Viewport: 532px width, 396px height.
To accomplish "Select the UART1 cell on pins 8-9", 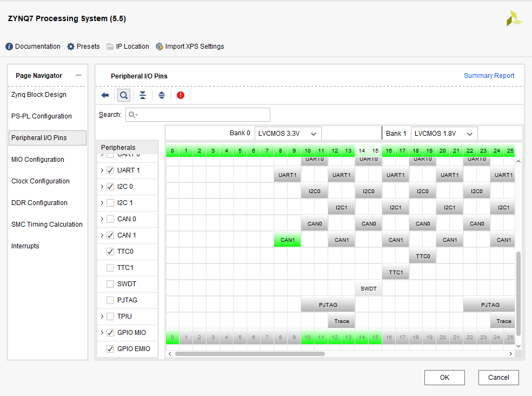I will coord(288,175).
